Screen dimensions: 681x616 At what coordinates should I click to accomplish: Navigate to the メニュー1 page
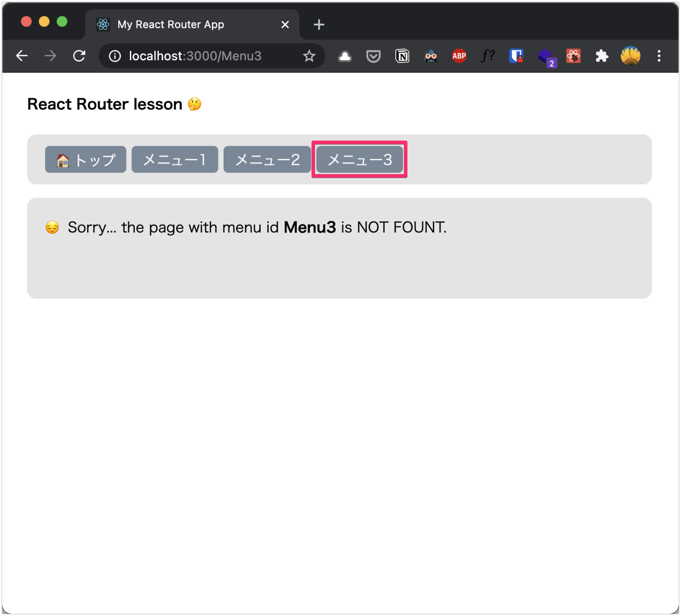[175, 160]
